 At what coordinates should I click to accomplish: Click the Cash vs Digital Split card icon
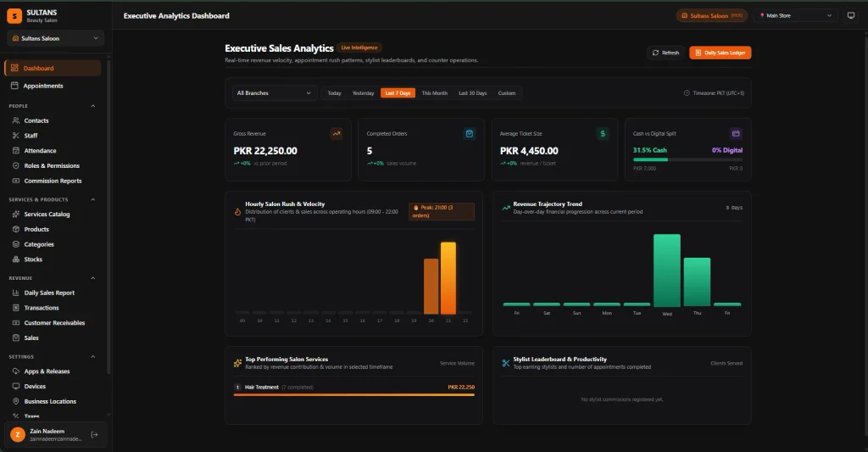[736, 133]
